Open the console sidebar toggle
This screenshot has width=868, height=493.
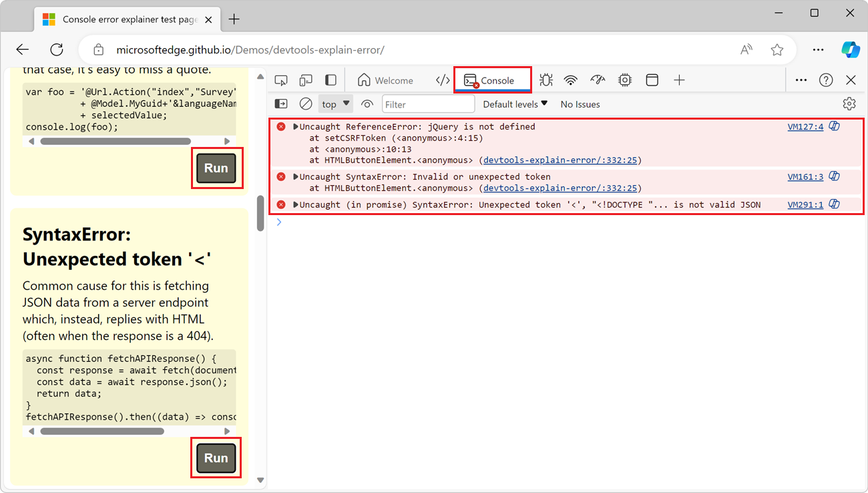tap(280, 104)
